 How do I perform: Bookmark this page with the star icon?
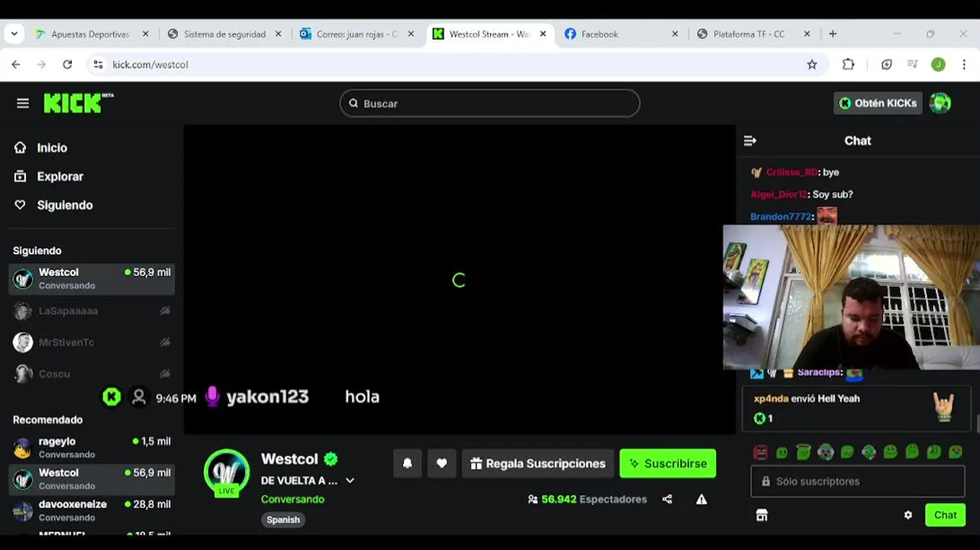812,65
